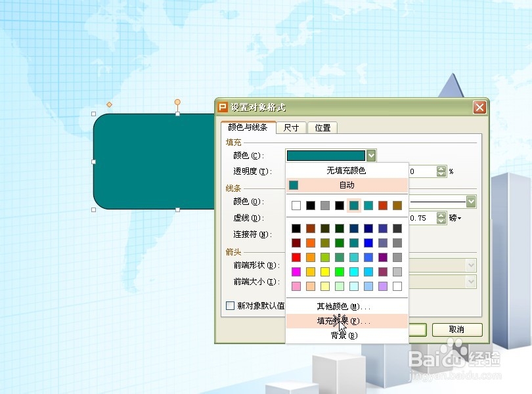Pick the pale pink swatch in bottom row
532x394 pixels.
pyautogui.click(x=296, y=286)
